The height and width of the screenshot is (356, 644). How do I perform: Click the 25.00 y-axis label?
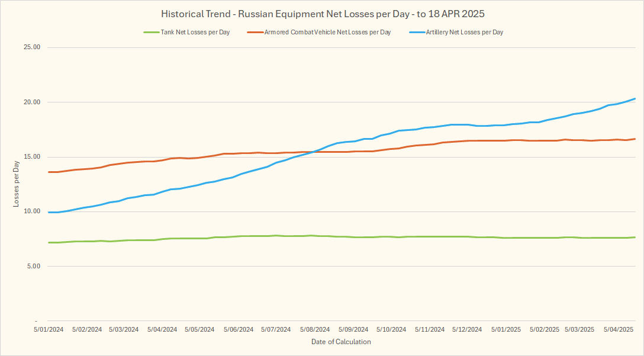tap(31, 47)
